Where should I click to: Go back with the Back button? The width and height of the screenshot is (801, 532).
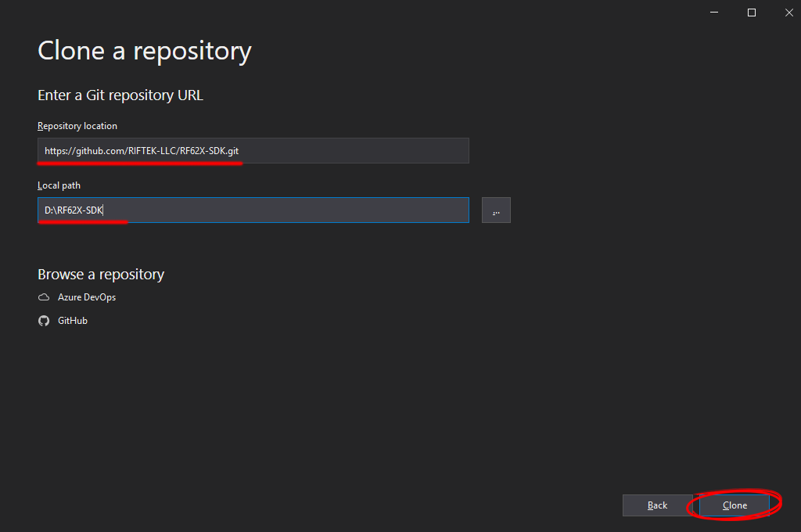[x=657, y=505]
